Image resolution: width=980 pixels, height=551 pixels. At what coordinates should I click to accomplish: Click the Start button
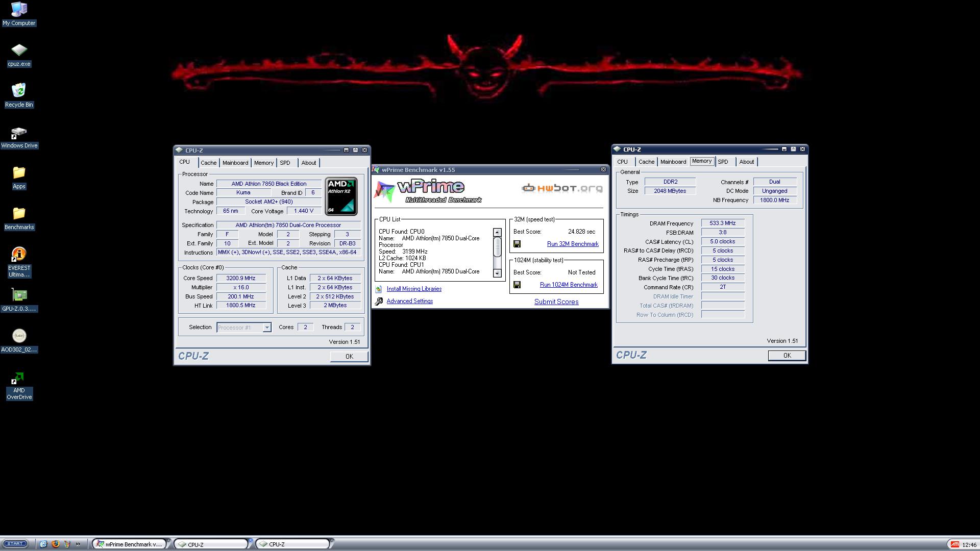(x=15, y=544)
